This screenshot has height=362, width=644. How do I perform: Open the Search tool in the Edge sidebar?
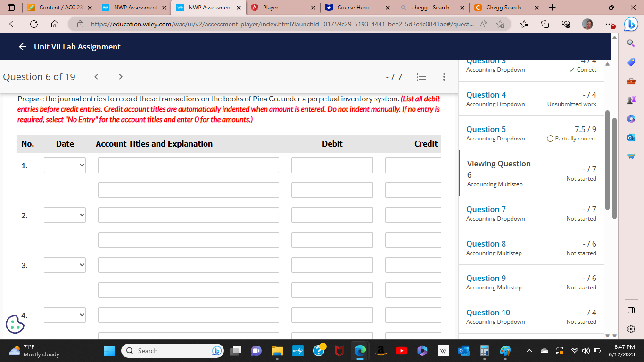(x=631, y=42)
